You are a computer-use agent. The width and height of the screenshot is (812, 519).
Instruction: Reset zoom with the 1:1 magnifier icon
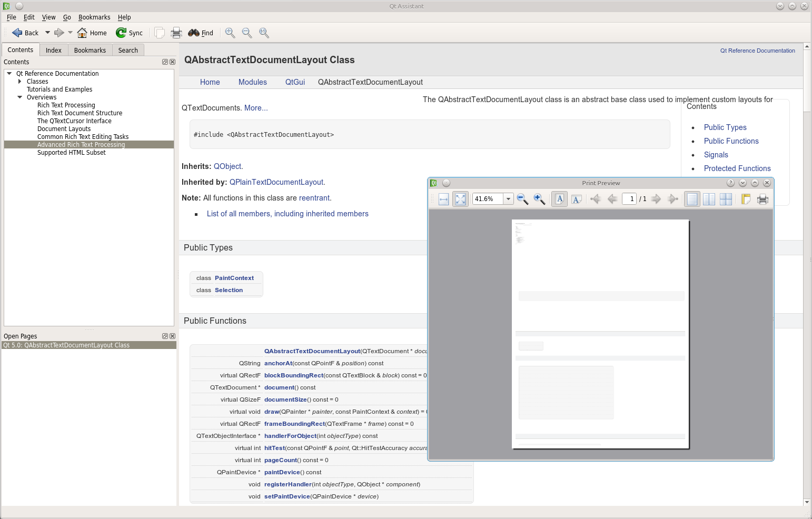(x=264, y=33)
